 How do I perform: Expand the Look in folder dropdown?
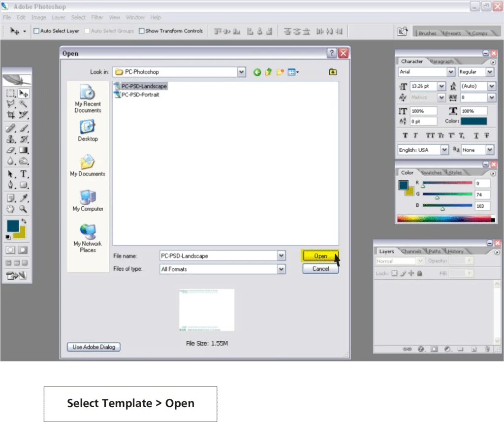click(x=241, y=72)
